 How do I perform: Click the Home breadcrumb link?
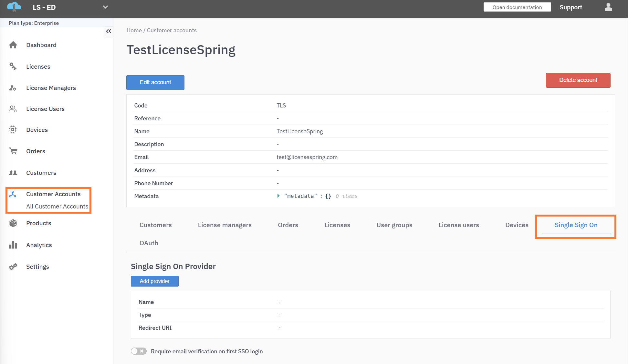(x=134, y=30)
